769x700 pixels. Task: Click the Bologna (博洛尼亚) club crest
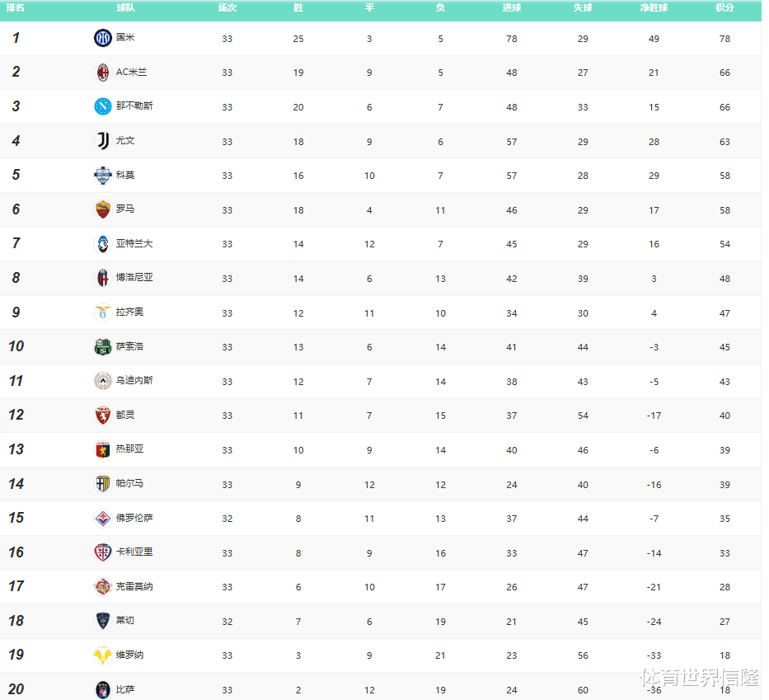click(x=102, y=278)
